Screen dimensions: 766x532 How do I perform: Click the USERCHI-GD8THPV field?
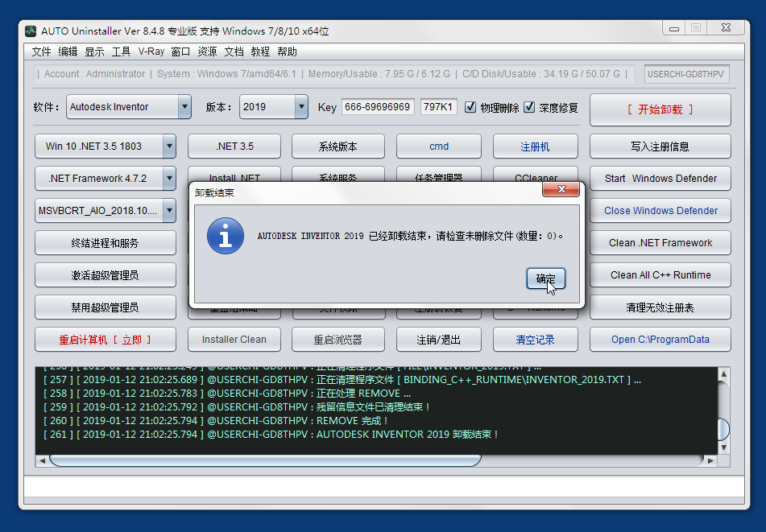point(686,74)
